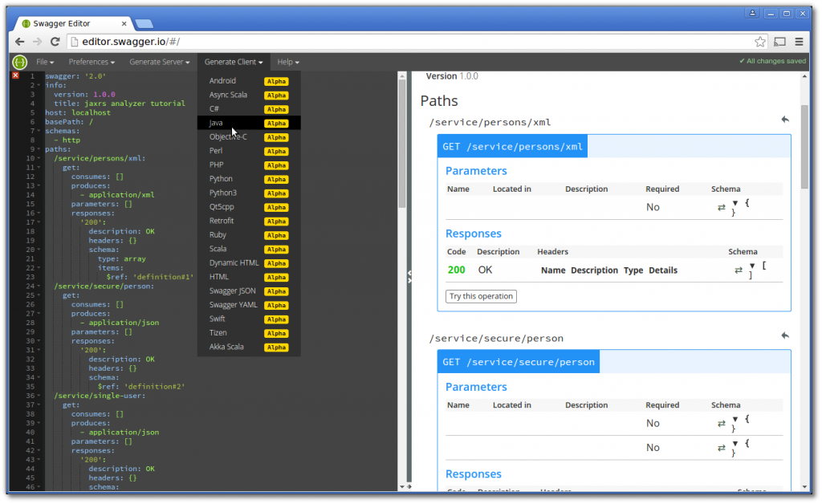Click the Try this operation button
This screenshot has width=822, height=504.
480,296
